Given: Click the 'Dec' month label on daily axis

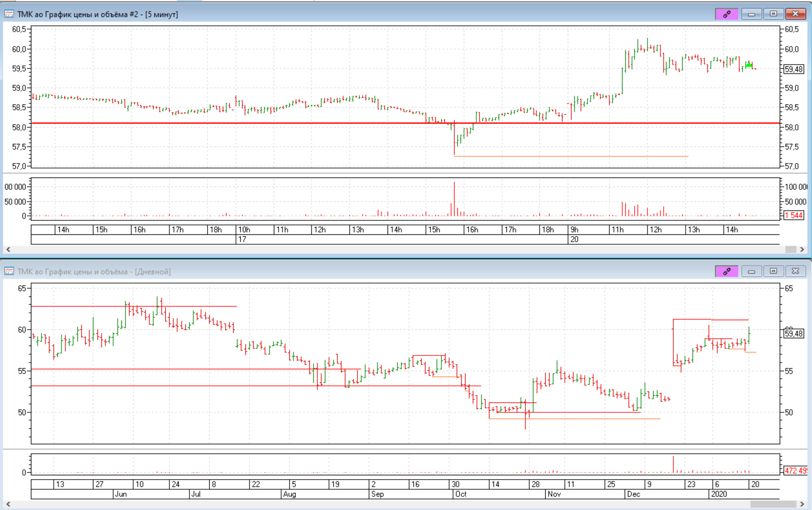Looking at the screenshot, I should pos(633,494).
